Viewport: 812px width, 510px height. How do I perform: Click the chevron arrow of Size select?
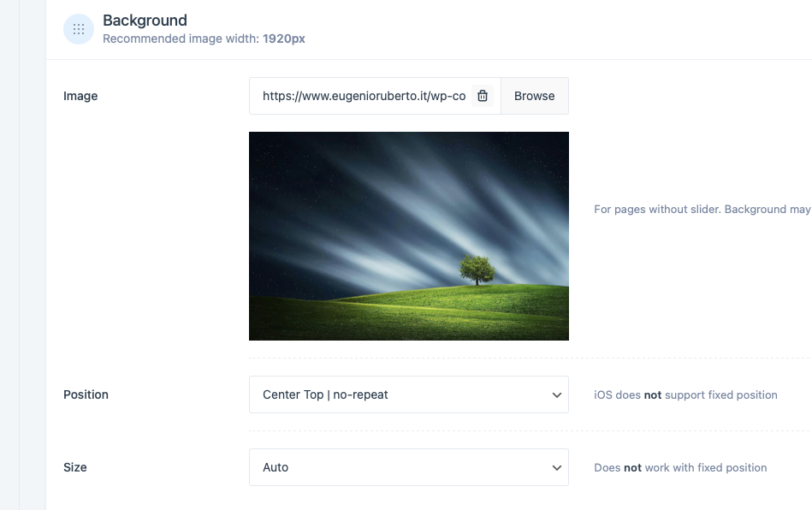point(557,468)
